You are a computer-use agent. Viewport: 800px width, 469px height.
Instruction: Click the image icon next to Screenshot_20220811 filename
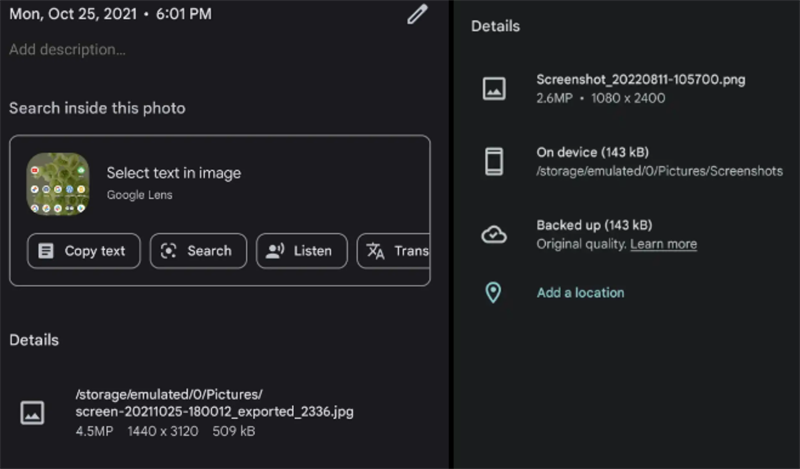494,88
